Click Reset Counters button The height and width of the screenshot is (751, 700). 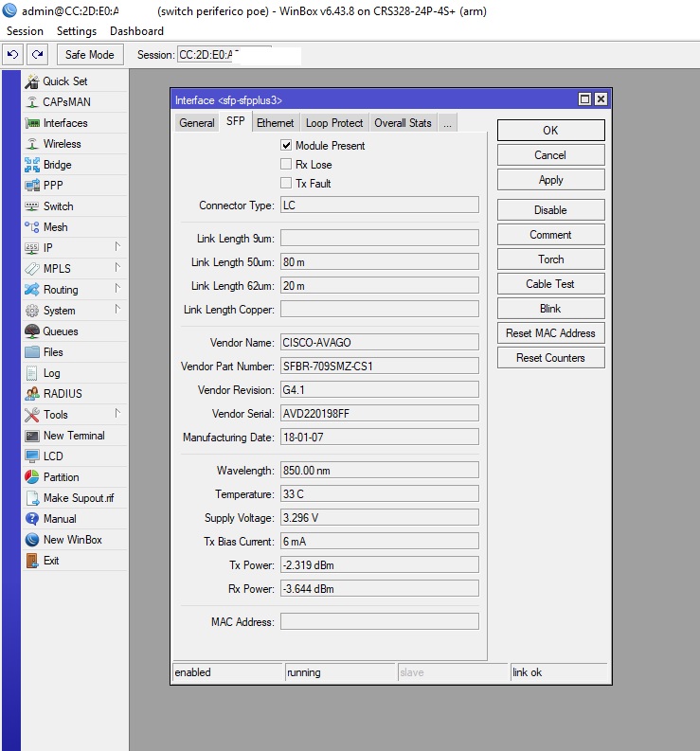click(551, 358)
